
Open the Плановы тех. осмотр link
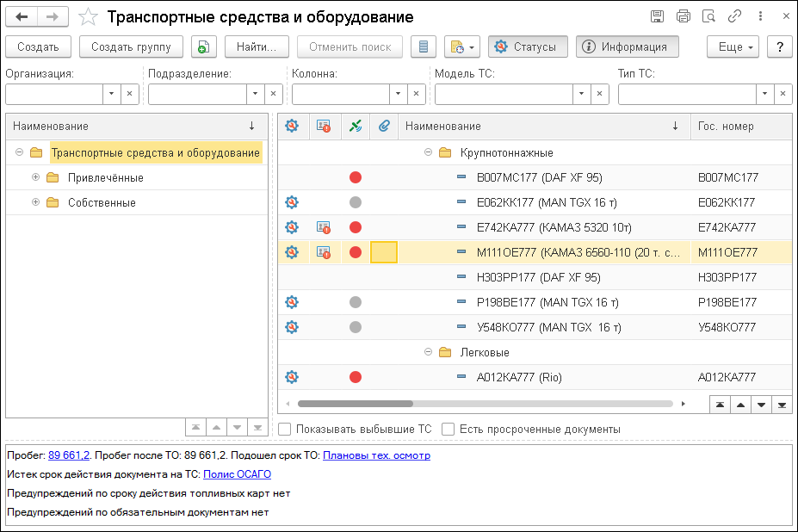click(376, 455)
